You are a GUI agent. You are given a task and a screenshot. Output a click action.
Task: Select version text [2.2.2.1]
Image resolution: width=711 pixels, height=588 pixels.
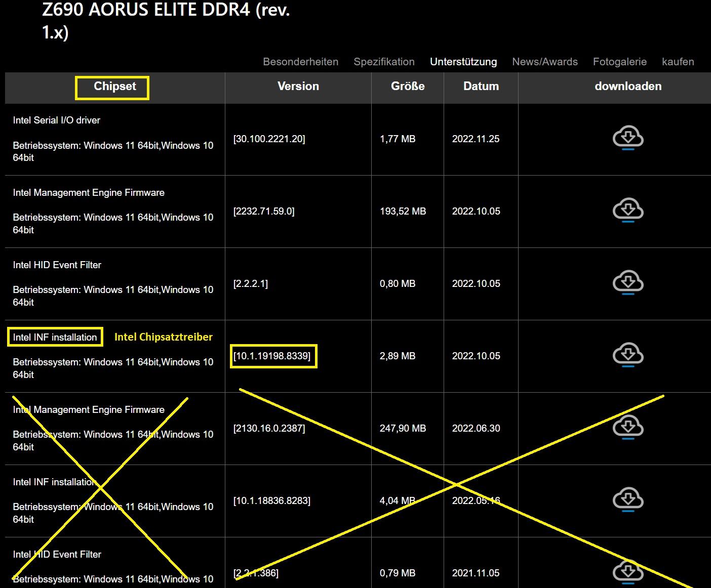pyautogui.click(x=251, y=283)
